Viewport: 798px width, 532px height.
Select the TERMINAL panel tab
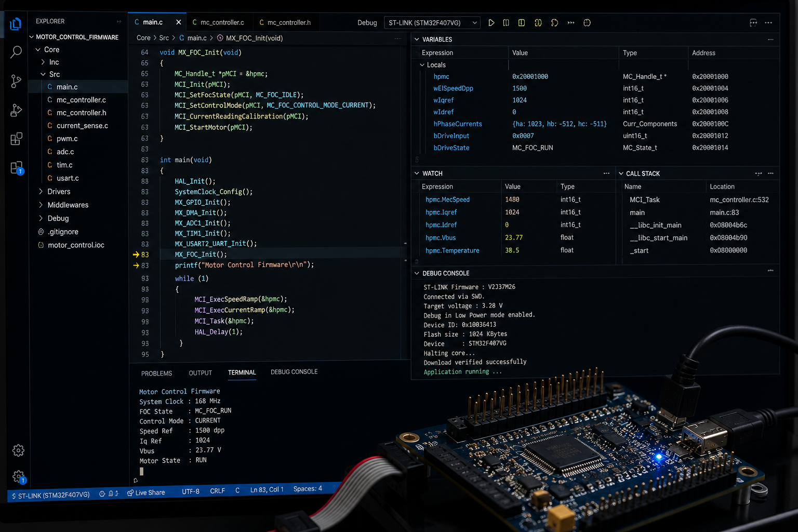click(x=242, y=373)
